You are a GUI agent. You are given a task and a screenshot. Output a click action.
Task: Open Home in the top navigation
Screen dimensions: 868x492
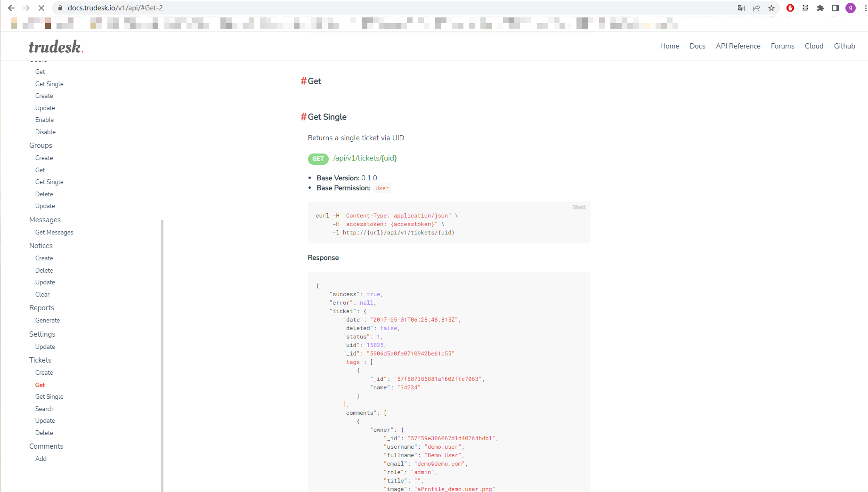[x=670, y=46]
